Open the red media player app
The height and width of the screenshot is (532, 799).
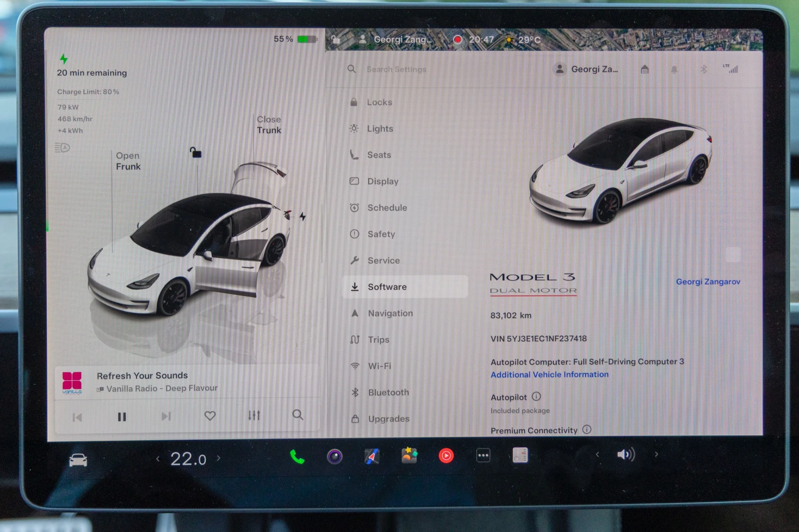point(446,456)
